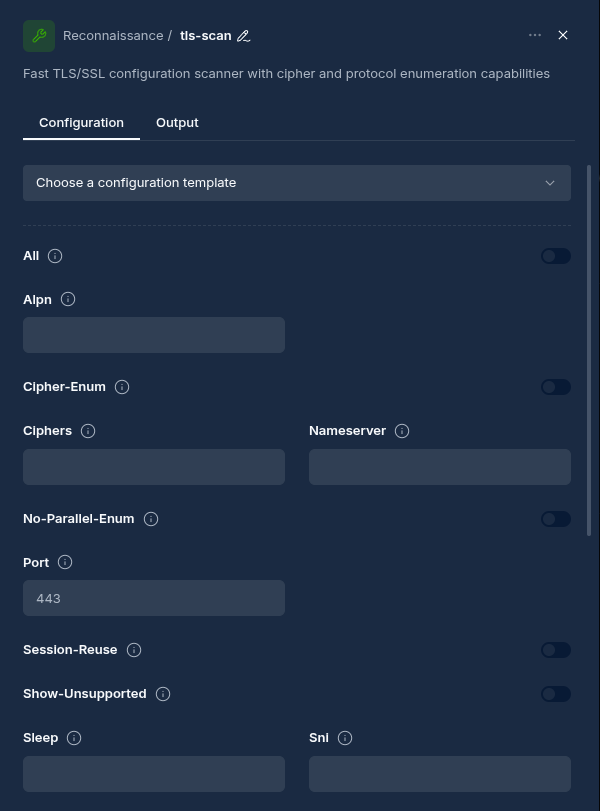Screen dimensions: 600x811
Task: Open the three-dot more options menu
Action: click(x=535, y=35)
